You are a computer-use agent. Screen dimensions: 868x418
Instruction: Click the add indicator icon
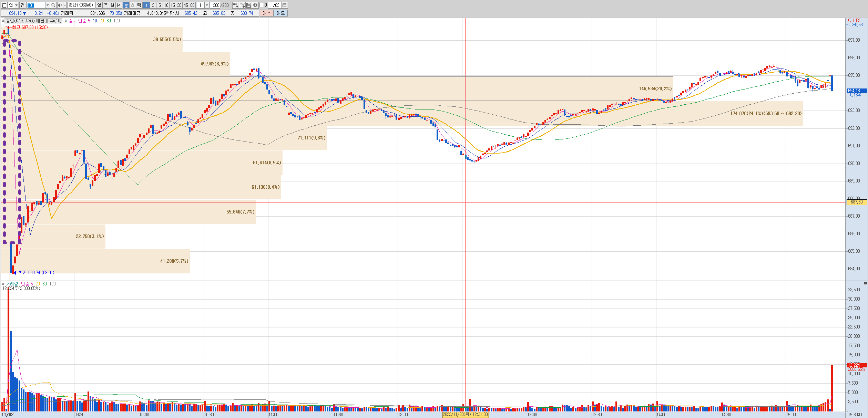click(235, 5)
